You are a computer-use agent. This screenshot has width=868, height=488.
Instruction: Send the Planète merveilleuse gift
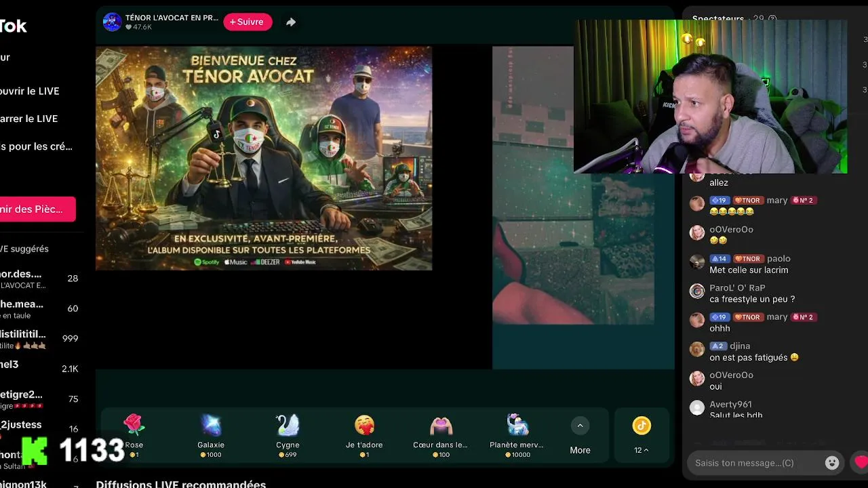pyautogui.click(x=517, y=435)
